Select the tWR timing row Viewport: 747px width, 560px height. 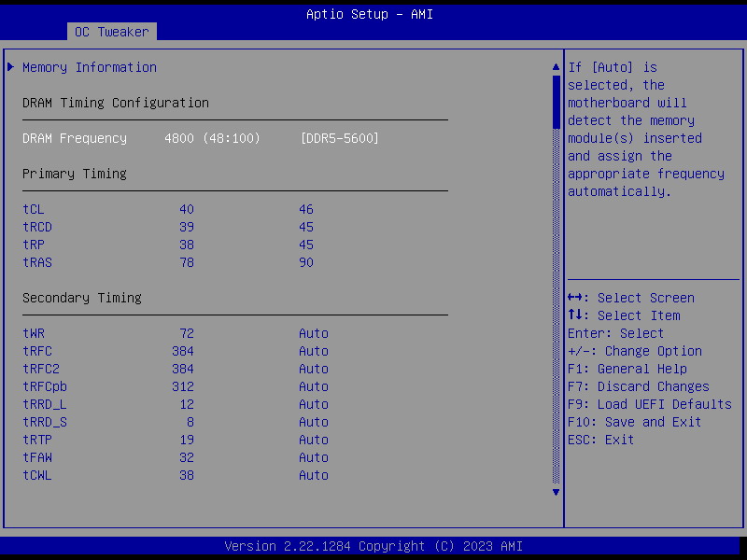(176, 333)
